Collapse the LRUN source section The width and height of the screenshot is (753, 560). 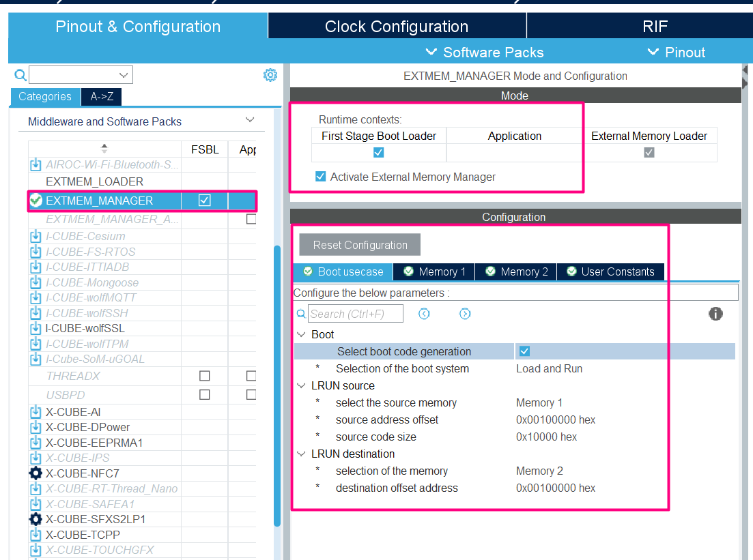pyautogui.click(x=300, y=385)
